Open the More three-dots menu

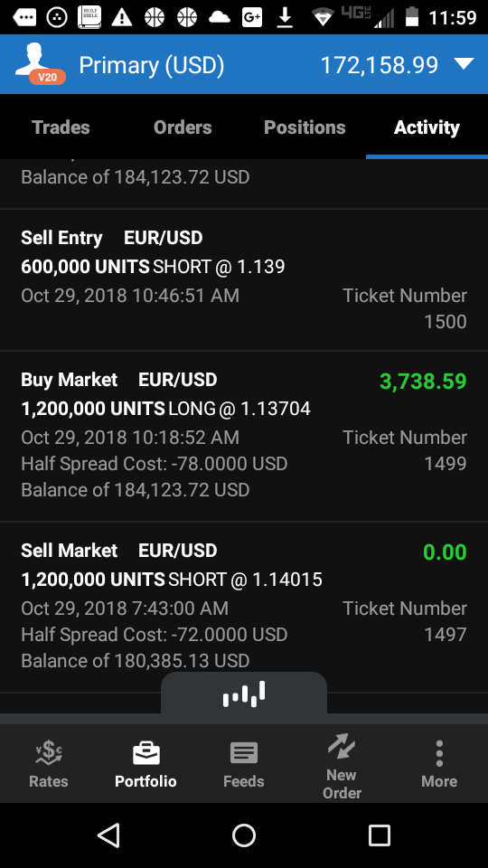click(x=439, y=753)
